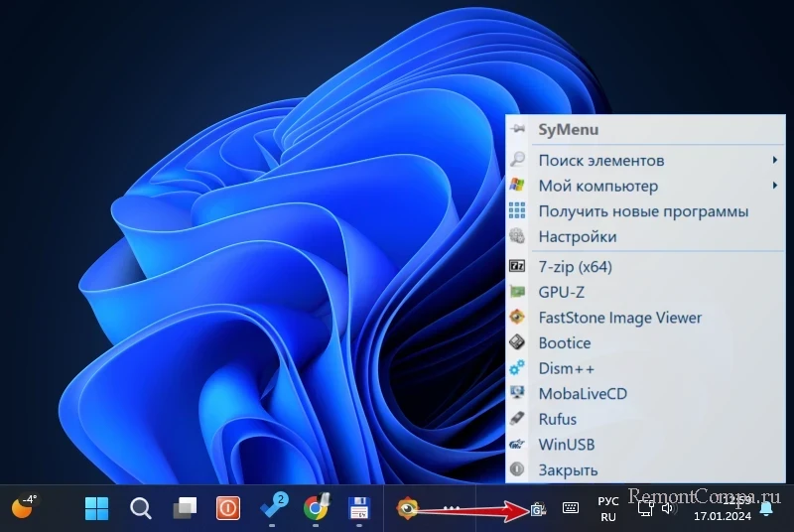794x532 pixels.
Task: Open Настройки in SyMenu
Action: (577, 237)
